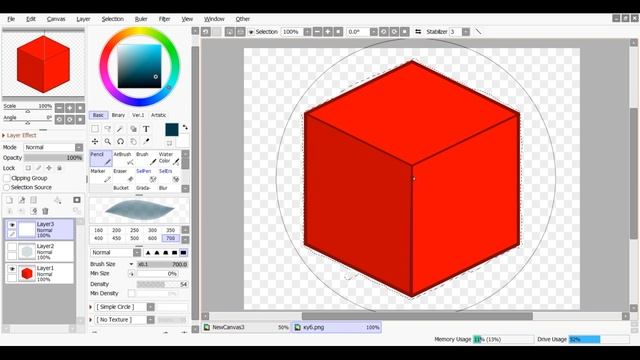Select the Lasso tool

click(x=108, y=129)
